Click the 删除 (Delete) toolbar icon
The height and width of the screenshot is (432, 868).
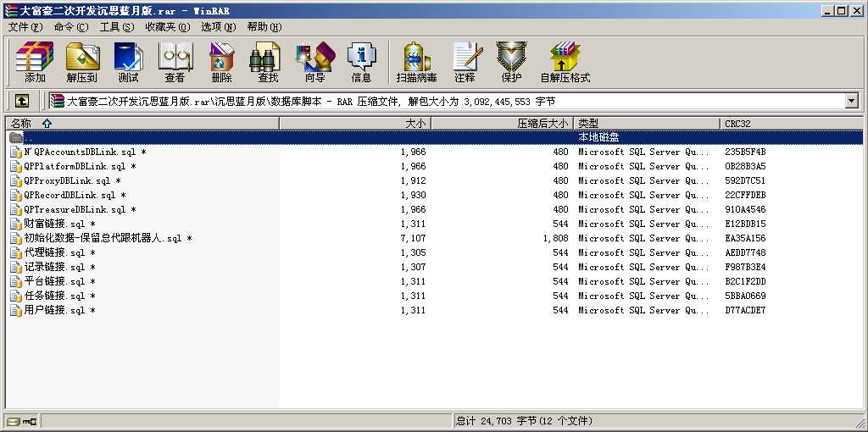pyautogui.click(x=221, y=62)
